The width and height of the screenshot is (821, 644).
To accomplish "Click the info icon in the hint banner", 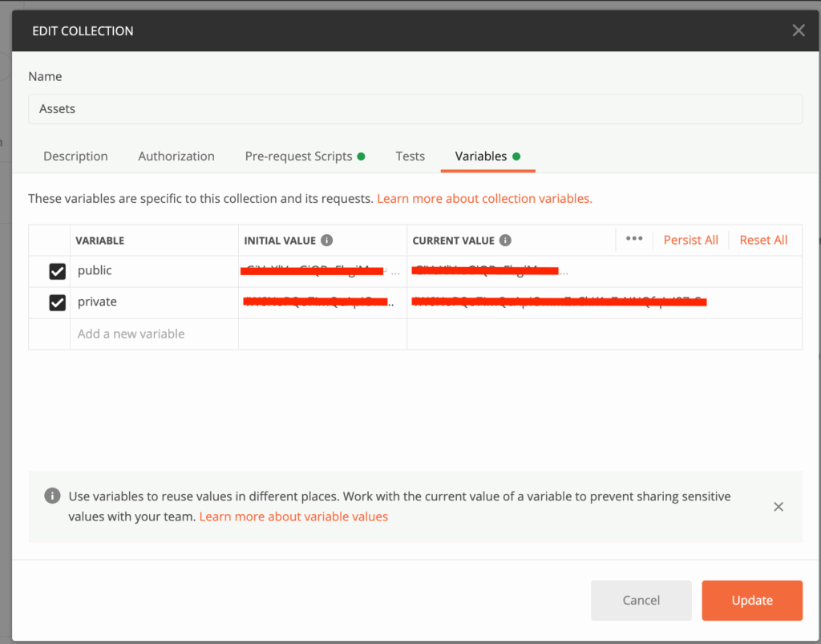I will [52, 496].
